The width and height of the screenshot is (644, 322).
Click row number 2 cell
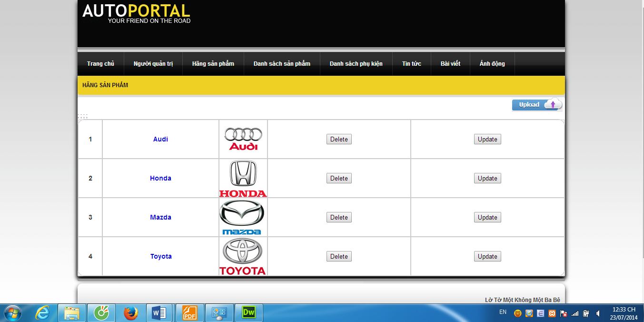90,178
